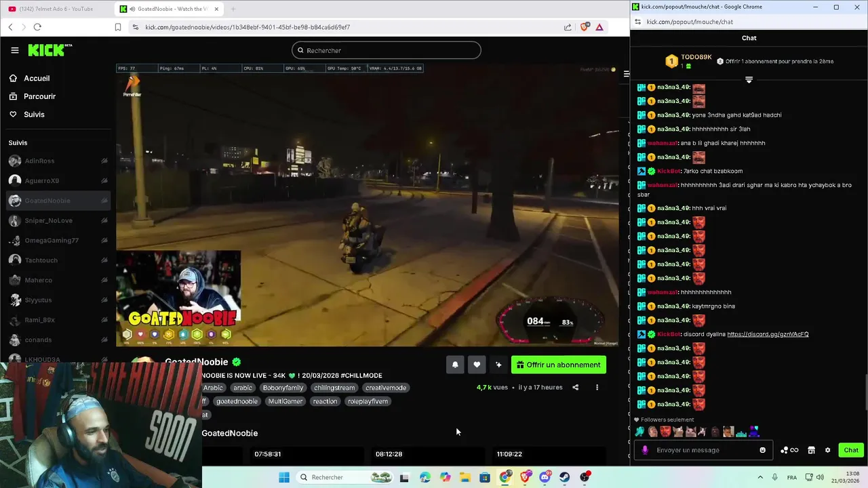Click the sparkle button next to heart
868x488 pixels.
(498, 365)
